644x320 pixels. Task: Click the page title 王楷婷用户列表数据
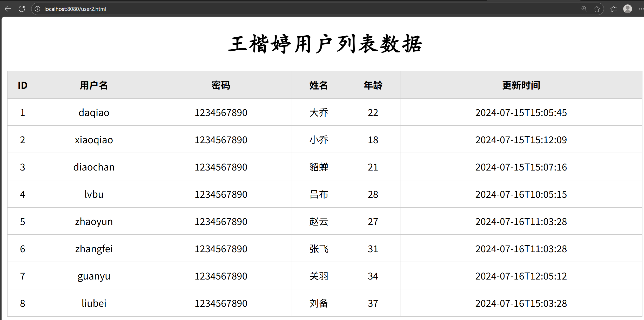325,44
